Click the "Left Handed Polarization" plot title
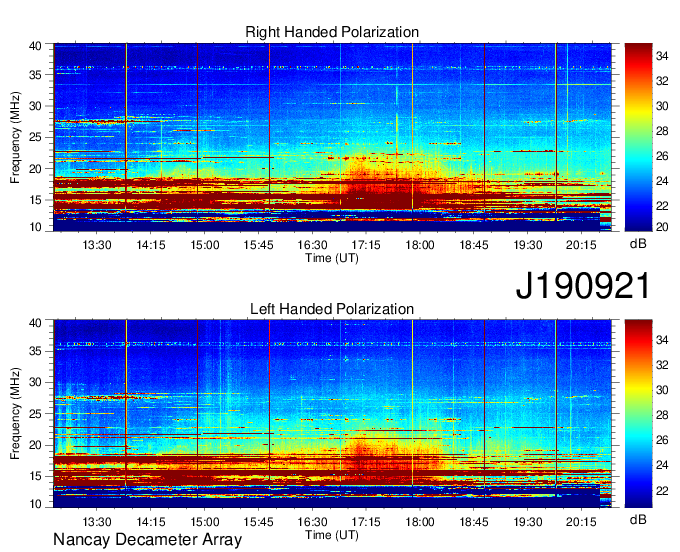 point(332,309)
